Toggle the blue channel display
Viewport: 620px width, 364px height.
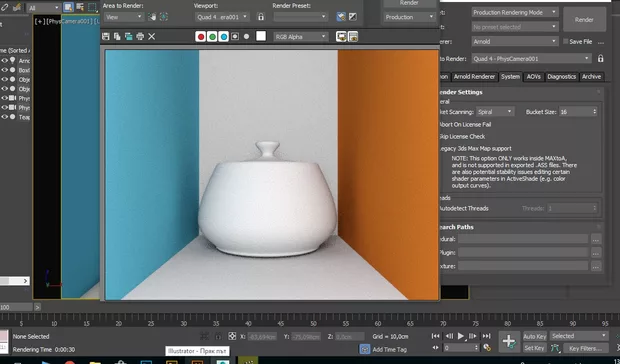223,37
